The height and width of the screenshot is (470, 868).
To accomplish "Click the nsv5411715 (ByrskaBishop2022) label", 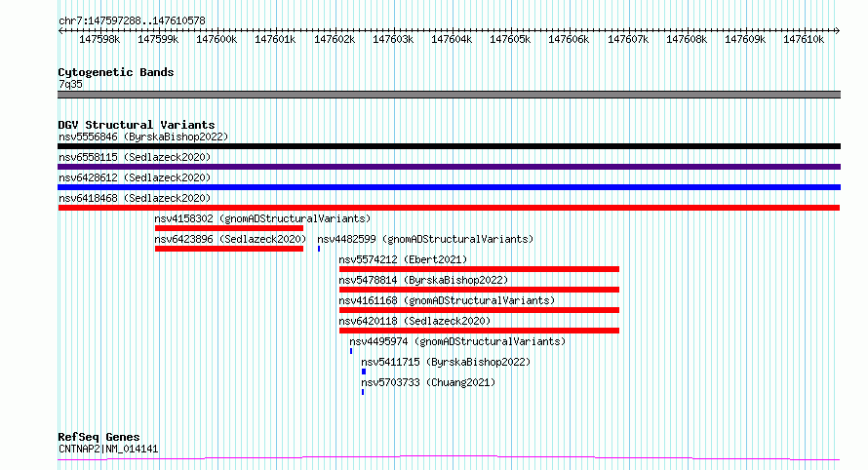I will click(446, 362).
